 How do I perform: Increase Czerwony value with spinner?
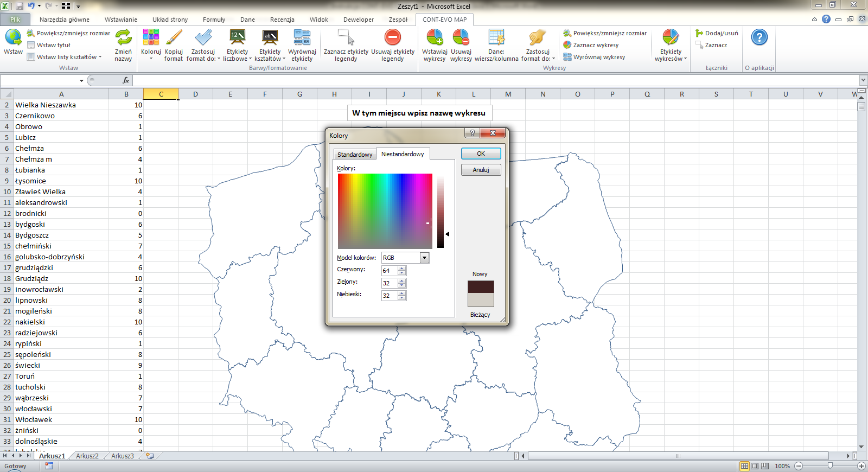pos(402,268)
